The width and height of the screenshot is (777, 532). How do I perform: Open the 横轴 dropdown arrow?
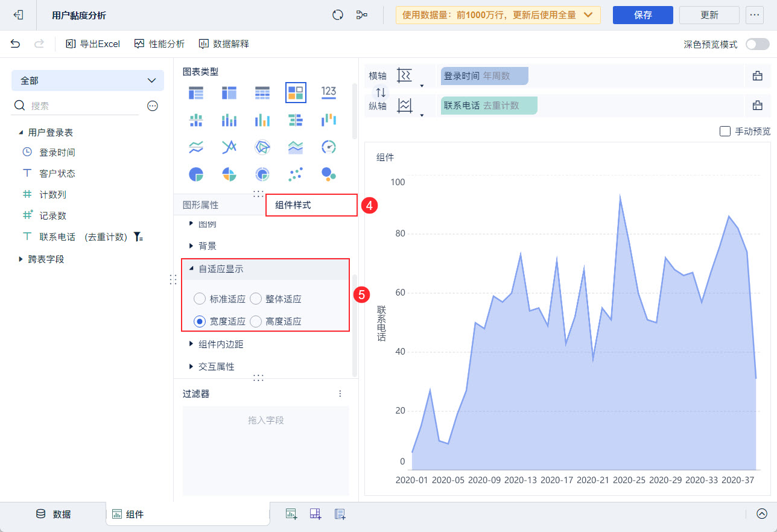[x=422, y=85]
